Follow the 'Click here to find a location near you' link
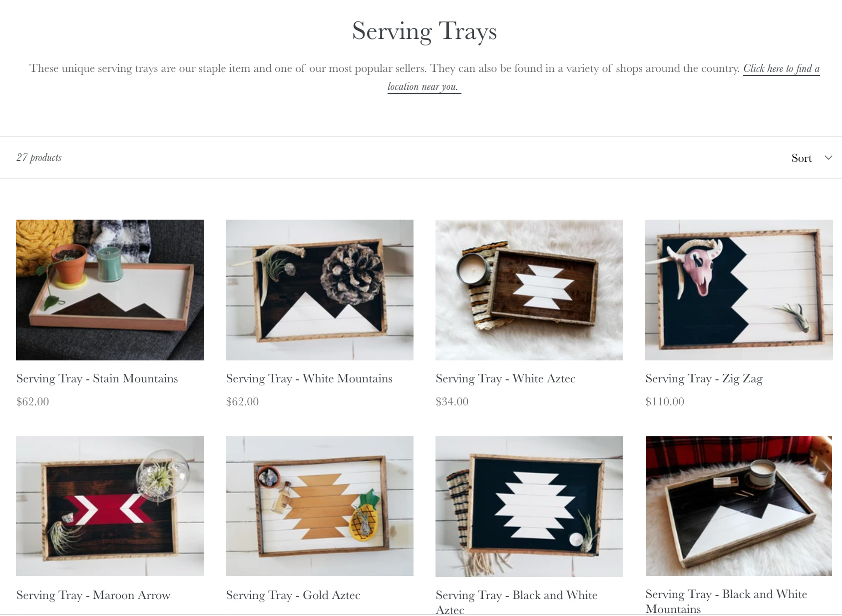842x616 pixels. coord(603,77)
